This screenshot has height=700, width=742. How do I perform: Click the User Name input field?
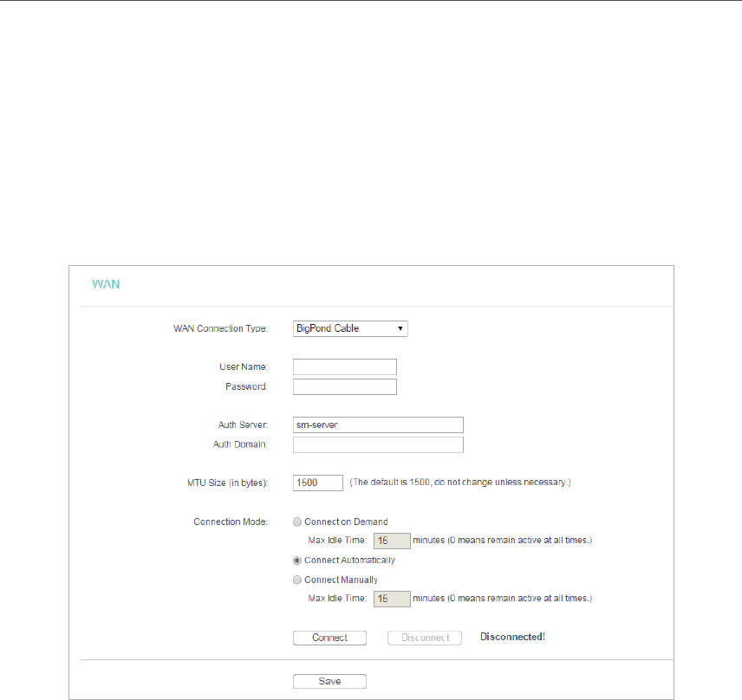coord(344,367)
